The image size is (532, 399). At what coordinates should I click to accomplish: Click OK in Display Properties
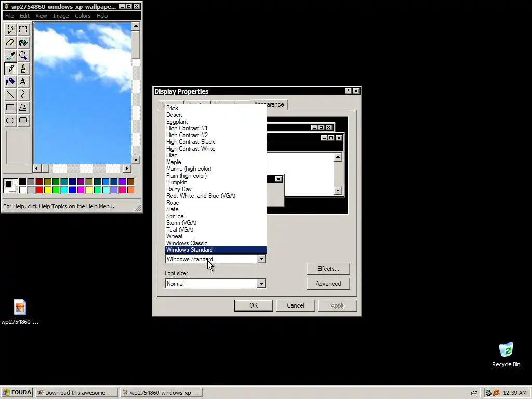pyautogui.click(x=254, y=305)
